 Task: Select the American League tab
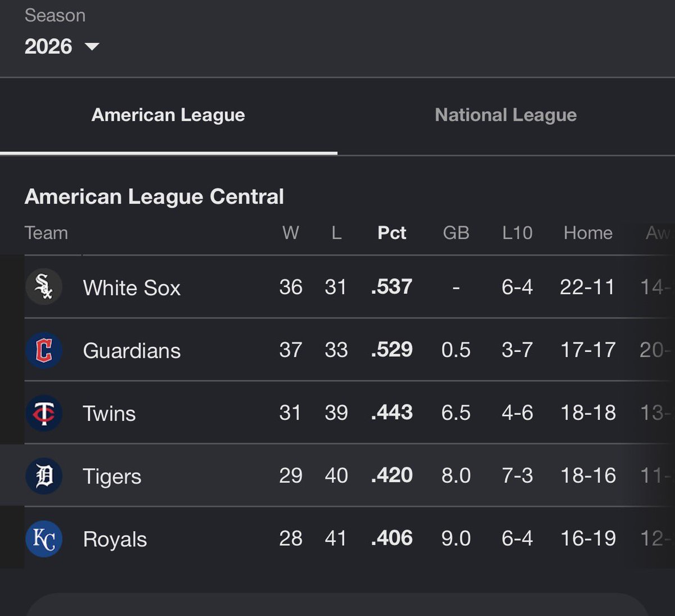tap(168, 115)
